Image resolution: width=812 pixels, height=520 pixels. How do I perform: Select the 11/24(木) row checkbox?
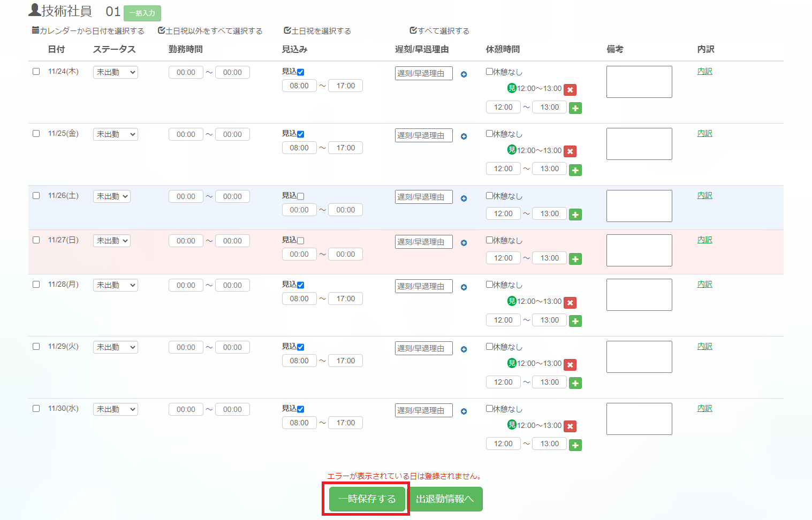click(x=36, y=72)
